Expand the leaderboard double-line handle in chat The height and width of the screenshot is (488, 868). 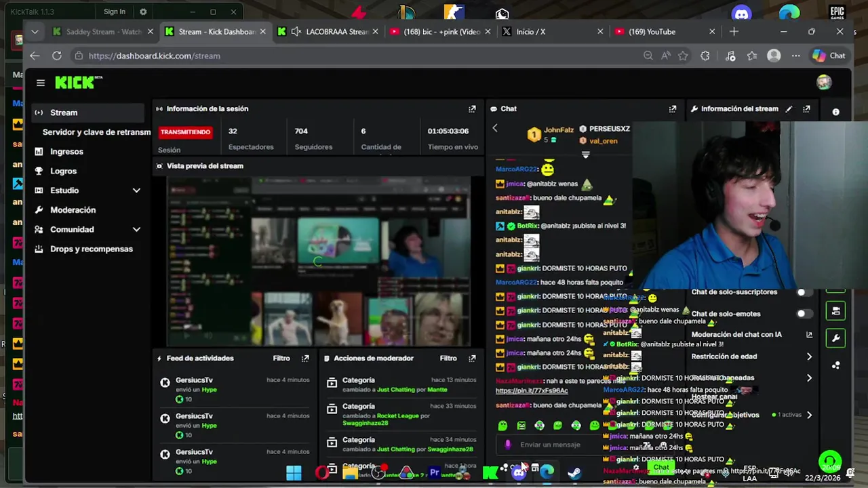click(586, 155)
